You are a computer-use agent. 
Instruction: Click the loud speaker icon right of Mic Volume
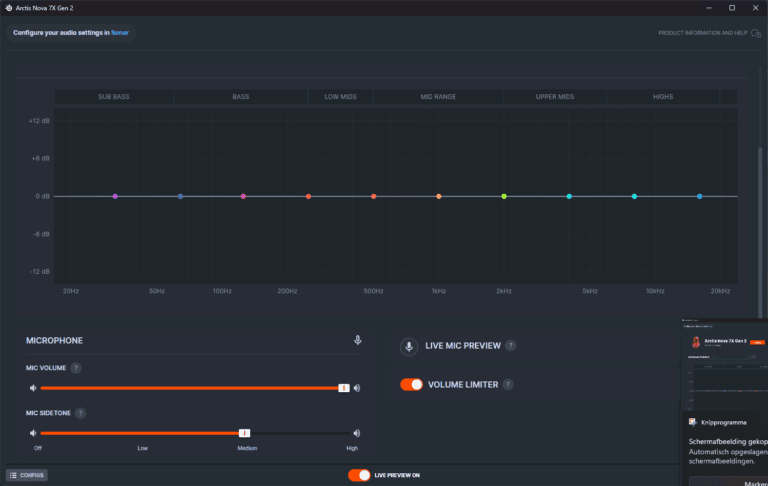click(357, 388)
